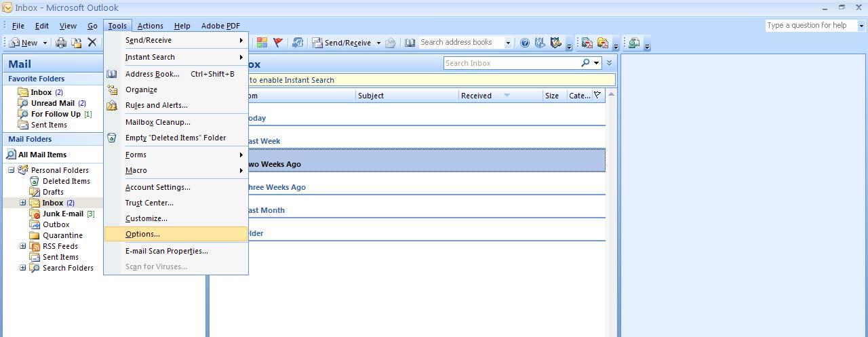Click the Print toolbar icon
Viewport: 868px width, 337px height.
(61, 43)
